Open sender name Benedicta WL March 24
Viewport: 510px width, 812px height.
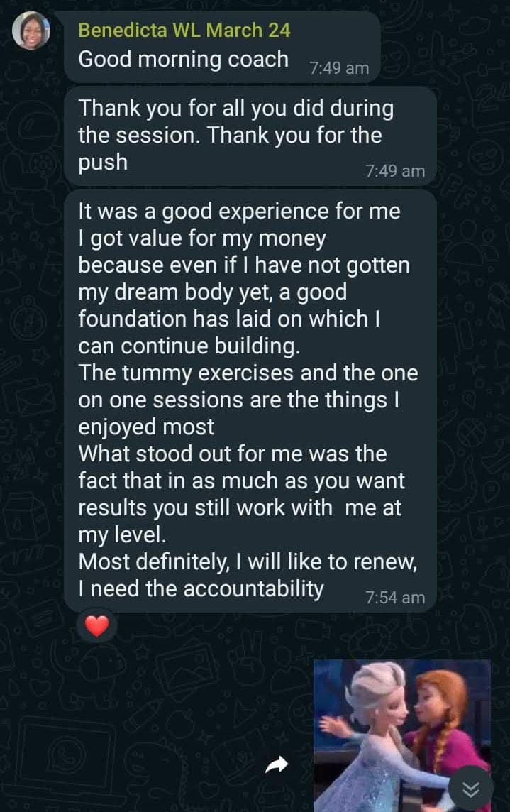184,31
